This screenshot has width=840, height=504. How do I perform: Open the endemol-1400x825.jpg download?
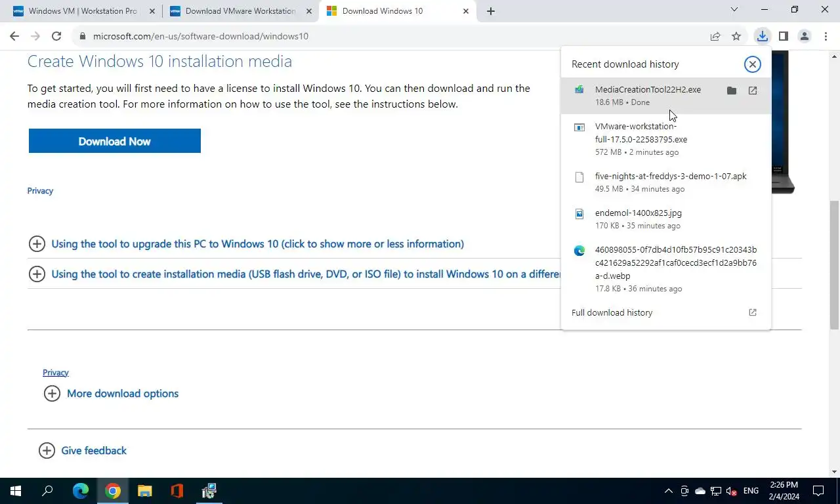coord(666,219)
